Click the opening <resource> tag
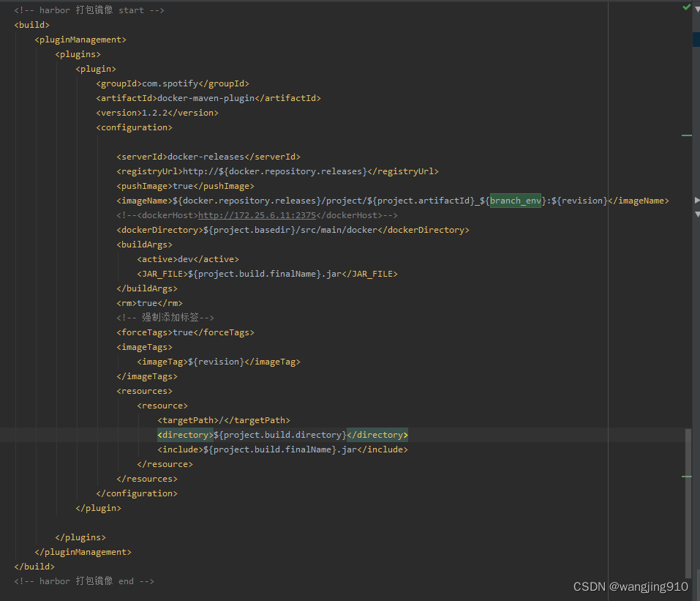Viewport: 700px width, 601px height. (162, 406)
